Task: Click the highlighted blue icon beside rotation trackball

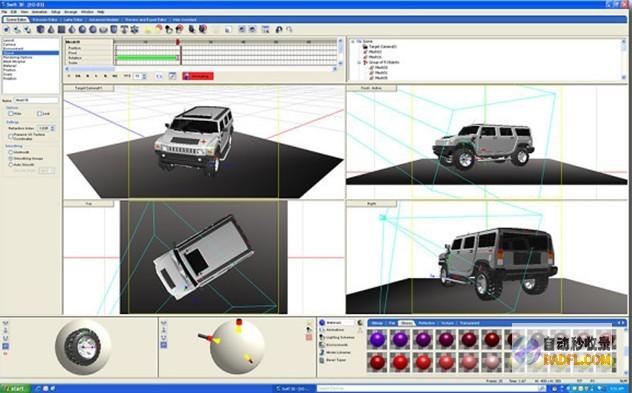Action: (x=5, y=346)
